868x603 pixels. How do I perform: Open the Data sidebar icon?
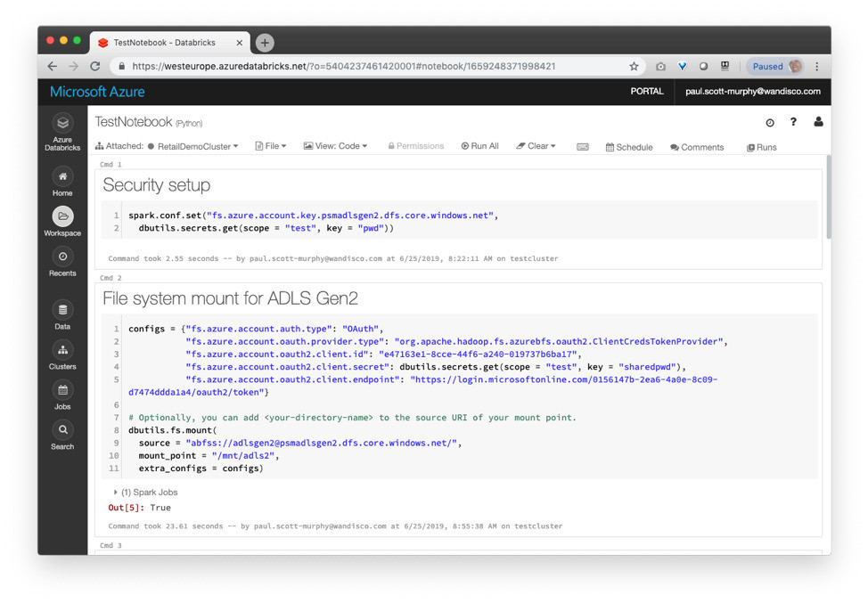pyautogui.click(x=62, y=311)
